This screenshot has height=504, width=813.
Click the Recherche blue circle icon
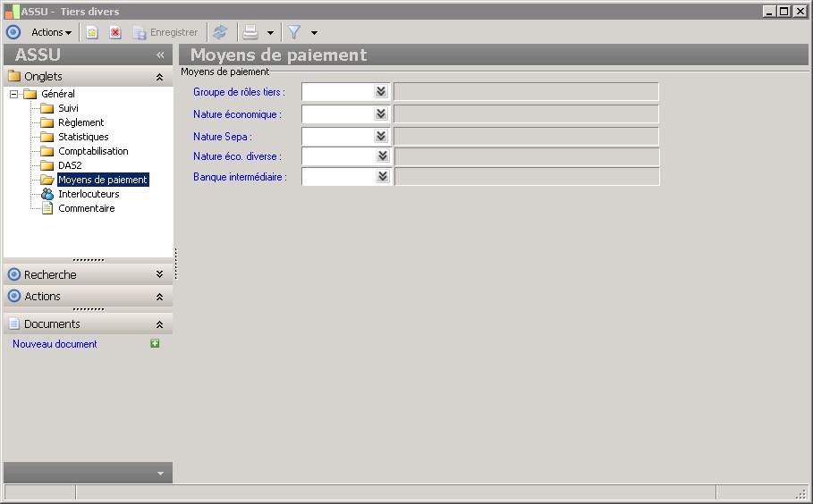pyautogui.click(x=14, y=274)
